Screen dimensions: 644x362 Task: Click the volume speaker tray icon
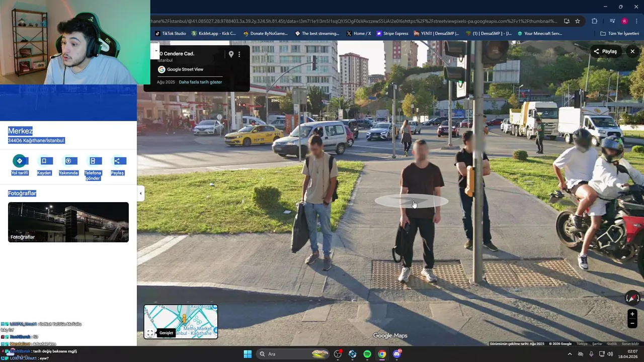tap(610, 354)
